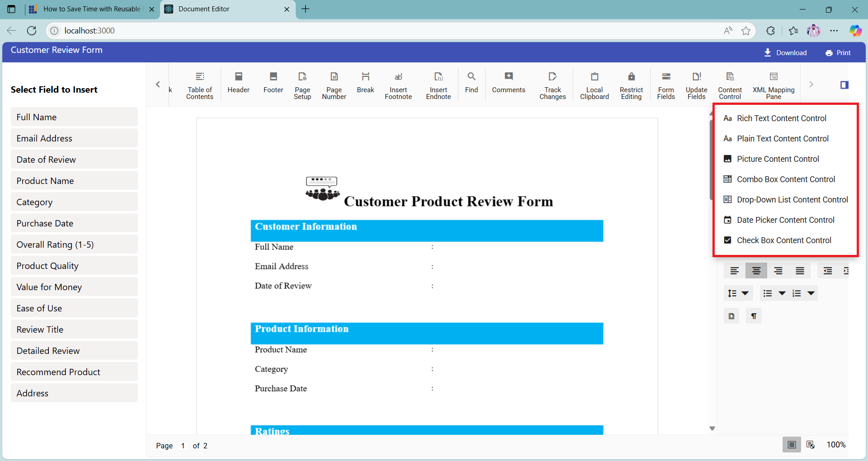The height and width of the screenshot is (461, 868).
Task: Switch to web layout view mode
Action: (811, 444)
